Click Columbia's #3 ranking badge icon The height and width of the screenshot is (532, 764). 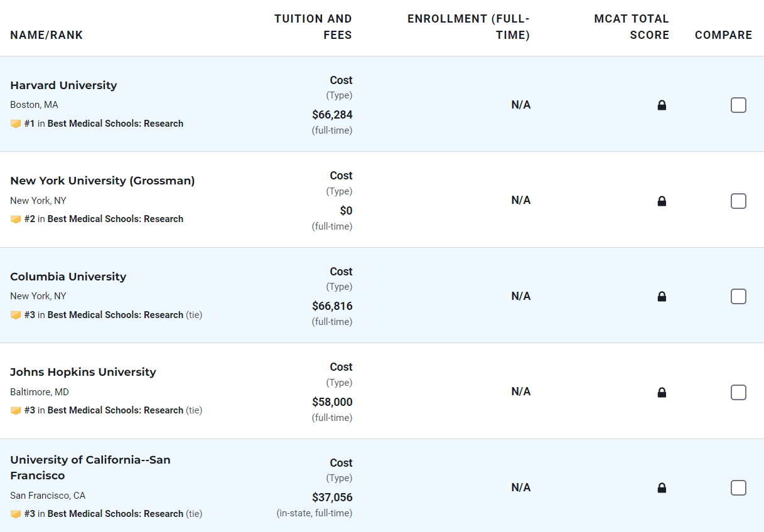coord(16,316)
